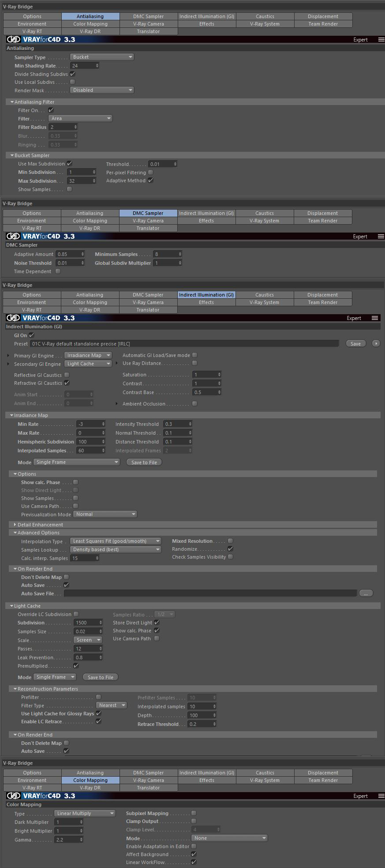The width and height of the screenshot is (385, 868).
Task: Toggle the Filter On checkbox
Action: (51, 110)
